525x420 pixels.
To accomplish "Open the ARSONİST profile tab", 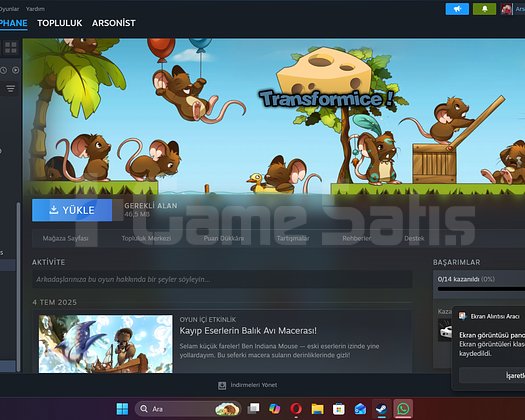I will pos(114,23).
